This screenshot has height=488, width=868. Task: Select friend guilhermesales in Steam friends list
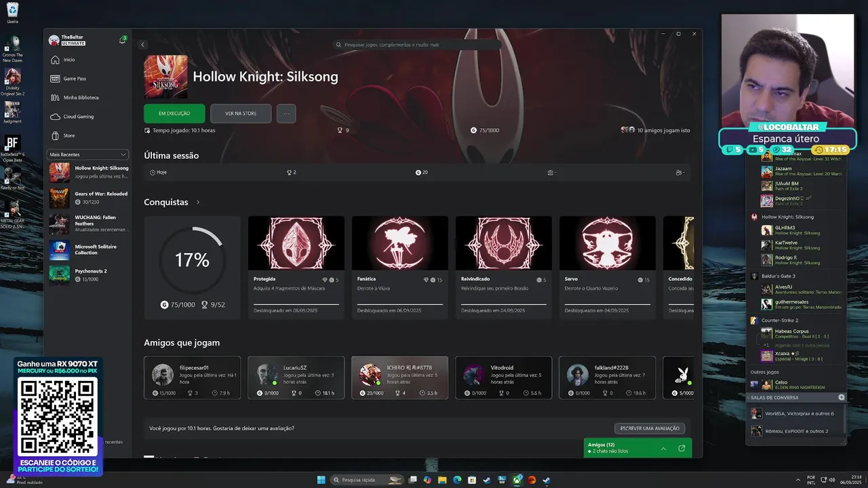[x=802, y=304]
